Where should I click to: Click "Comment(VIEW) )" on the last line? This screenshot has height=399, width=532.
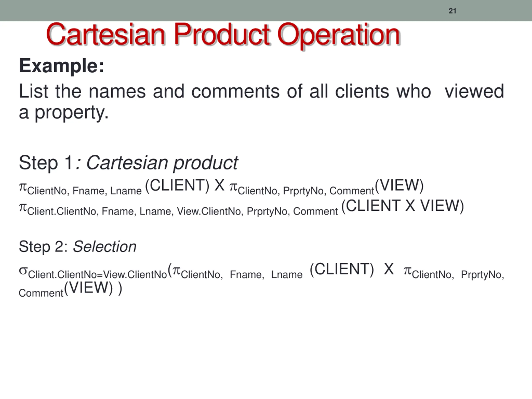(x=70, y=289)
